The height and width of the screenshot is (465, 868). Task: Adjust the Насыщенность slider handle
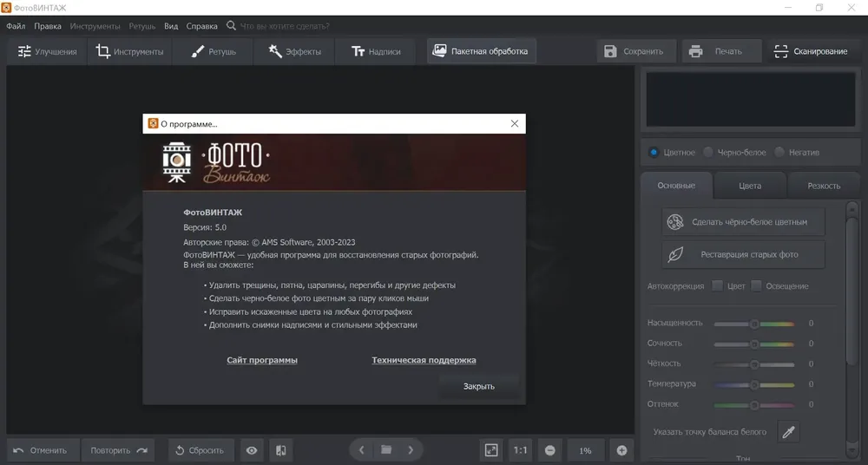(x=754, y=324)
